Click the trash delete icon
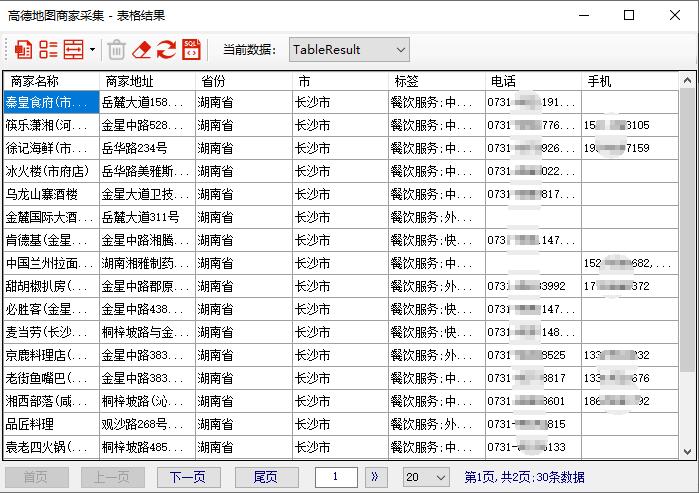Image resolution: width=699 pixels, height=493 pixels. pos(116,49)
